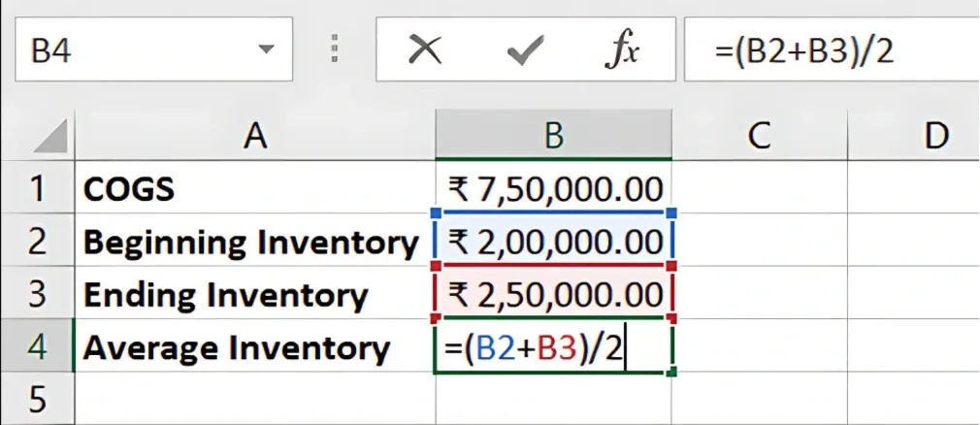
Task: Open Insert Function fx dialog
Action: (621, 49)
